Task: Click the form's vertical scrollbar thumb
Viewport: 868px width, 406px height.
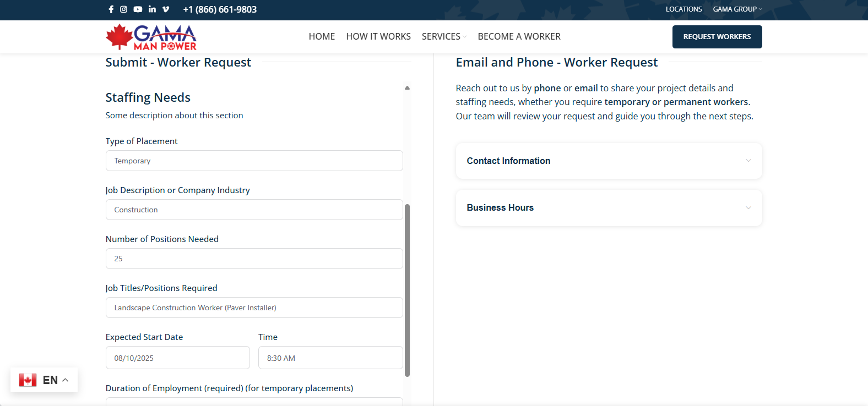Action: [407, 290]
